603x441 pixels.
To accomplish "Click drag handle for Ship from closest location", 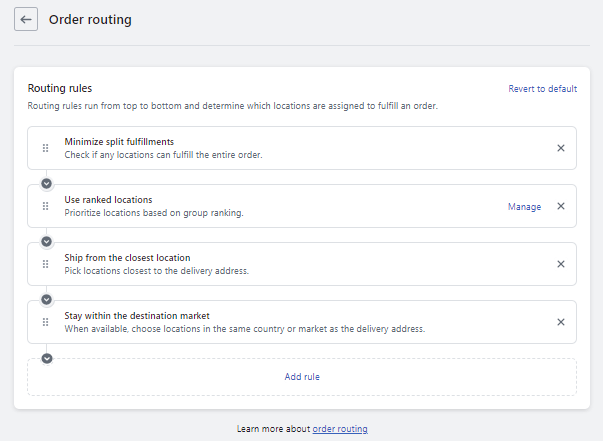I will (x=45, y=264).
